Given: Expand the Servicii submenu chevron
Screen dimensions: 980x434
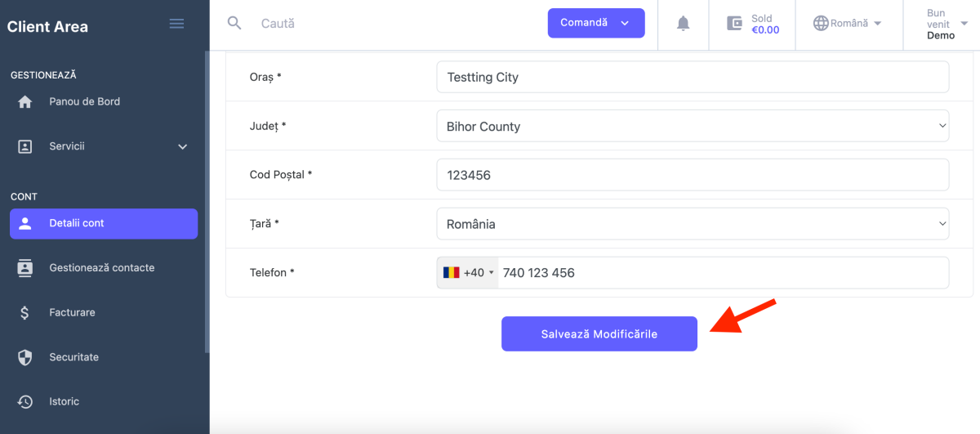Looking at the screenshot, I should 182,147.
